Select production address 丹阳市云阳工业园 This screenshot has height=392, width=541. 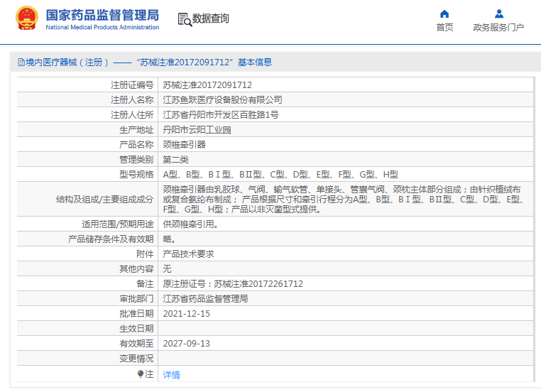pyautogui.click(x=197, y=130)
